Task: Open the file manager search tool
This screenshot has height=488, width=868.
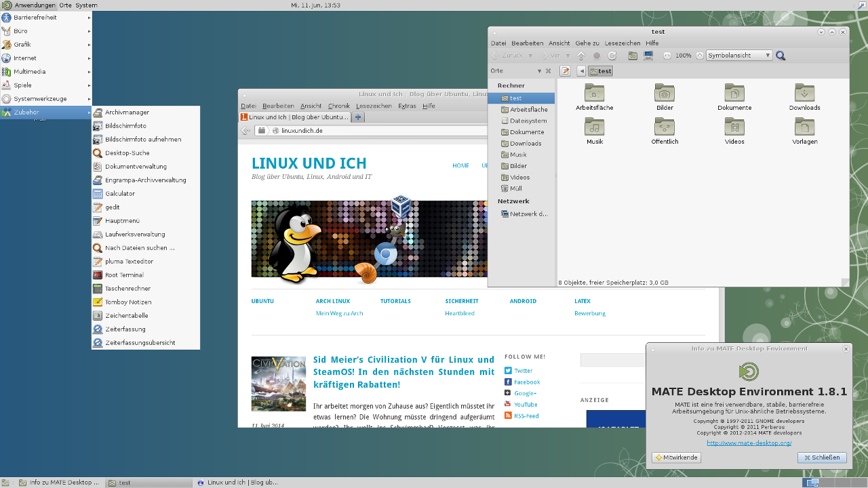Action: tap(781, 56)
